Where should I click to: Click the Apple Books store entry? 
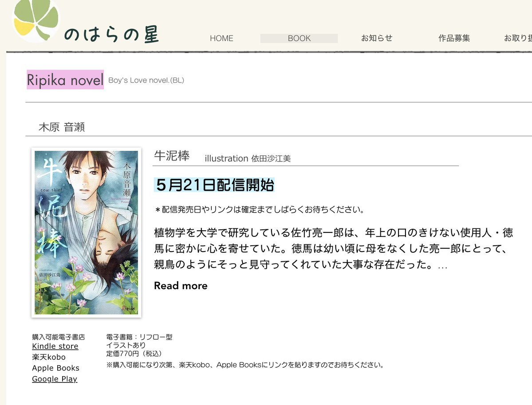pyautogui.click(x=55, y=368)
